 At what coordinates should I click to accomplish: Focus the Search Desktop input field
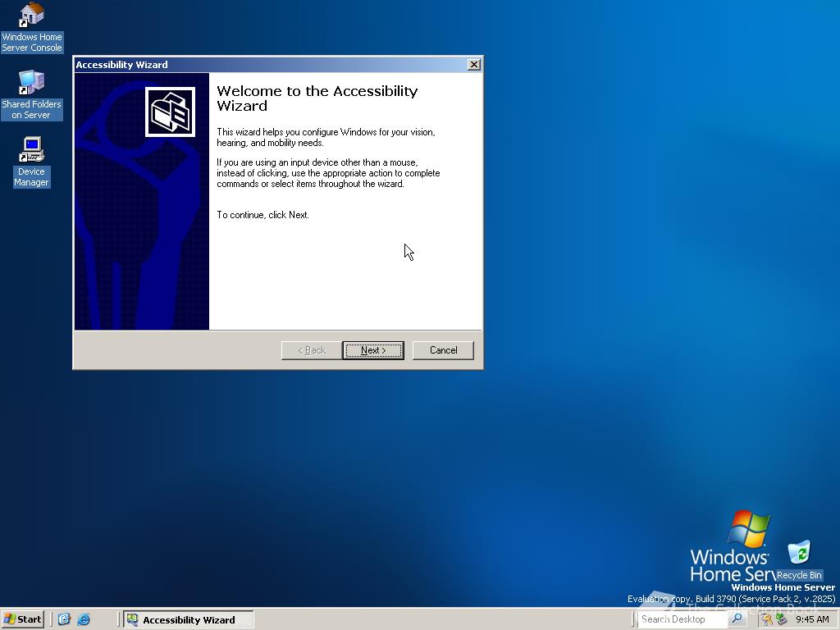pos(682,619)
